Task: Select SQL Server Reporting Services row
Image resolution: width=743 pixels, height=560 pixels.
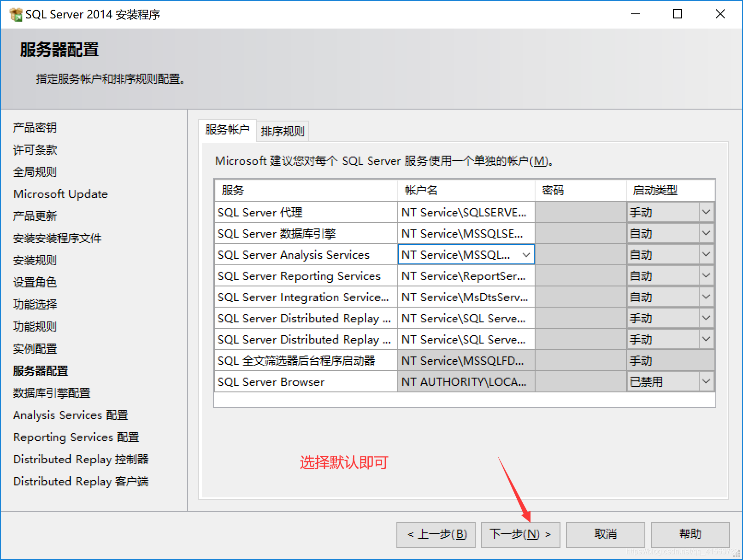Action: (306, 276)
